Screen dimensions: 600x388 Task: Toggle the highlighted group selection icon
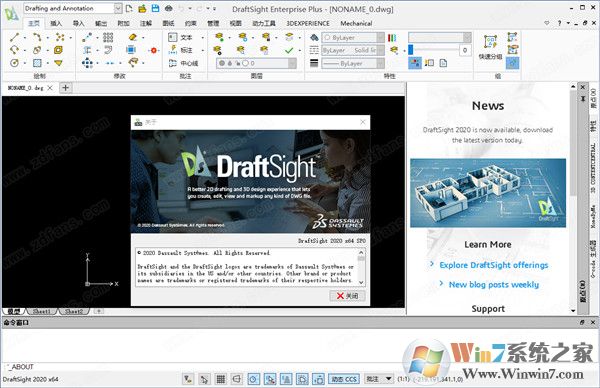click(512, 63)
